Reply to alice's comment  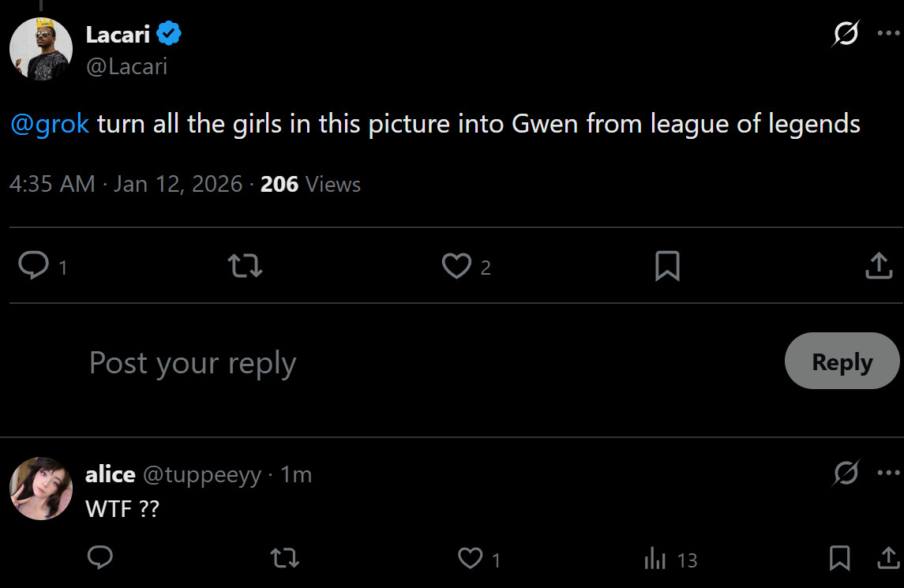point(99,559)
